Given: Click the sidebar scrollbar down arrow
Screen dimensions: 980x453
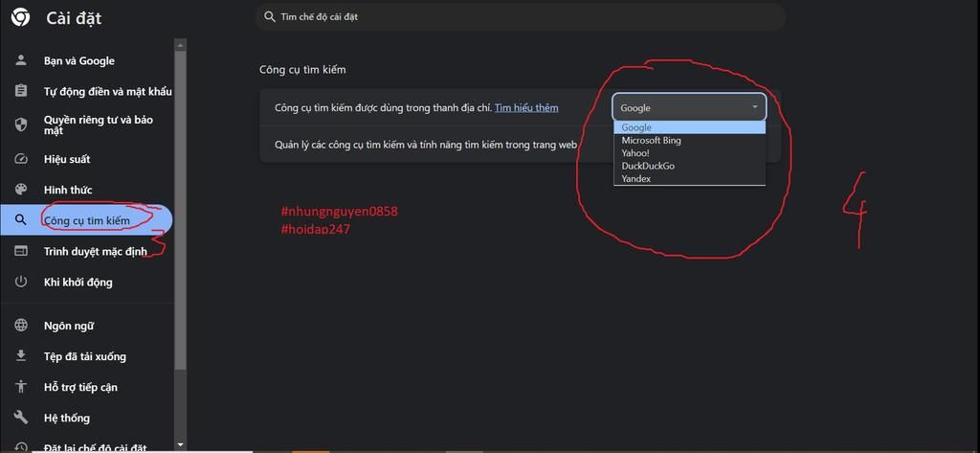Looking at the screenshot, I should [x=181, y=445].
